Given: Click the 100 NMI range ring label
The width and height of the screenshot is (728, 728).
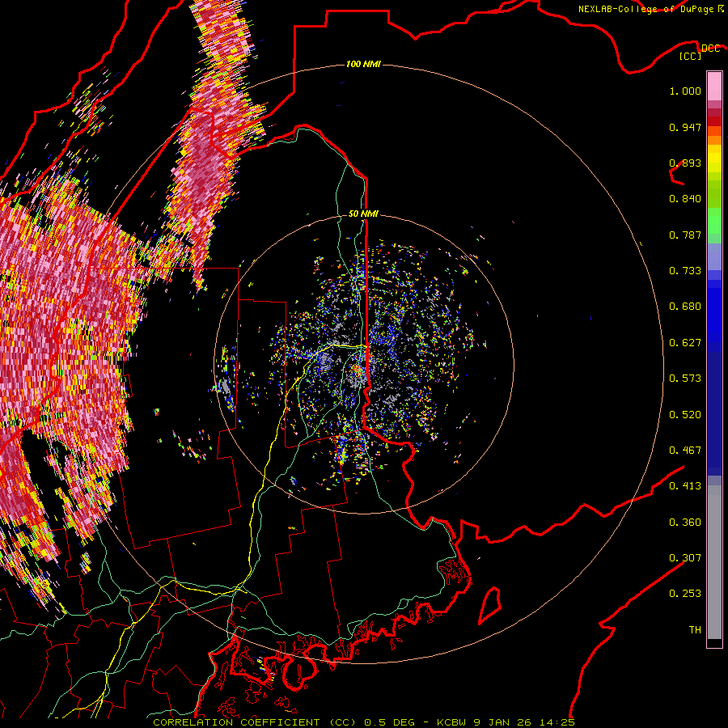Looking at the screenshot, I should pyautogui.click(x=363, y=64).
